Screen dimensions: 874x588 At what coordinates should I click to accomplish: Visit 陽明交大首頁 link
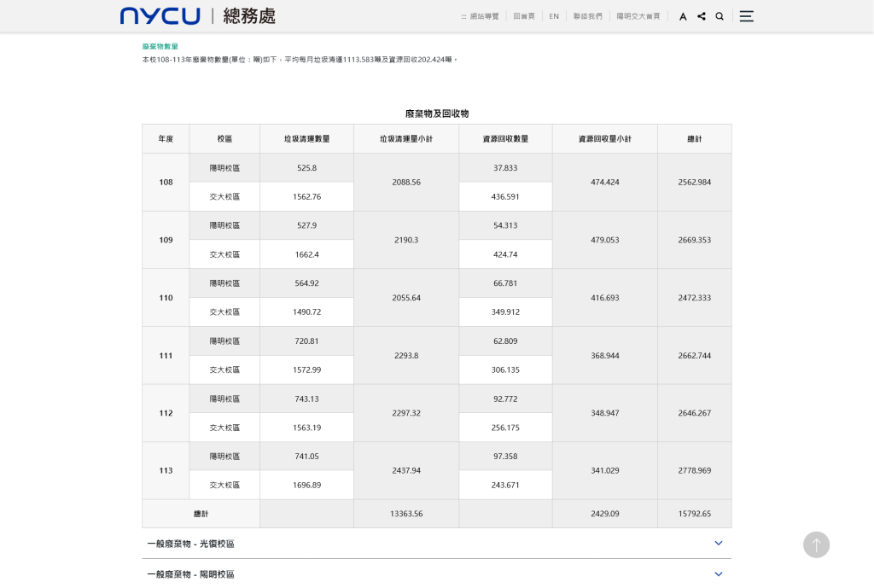click(x=638, y=16)
